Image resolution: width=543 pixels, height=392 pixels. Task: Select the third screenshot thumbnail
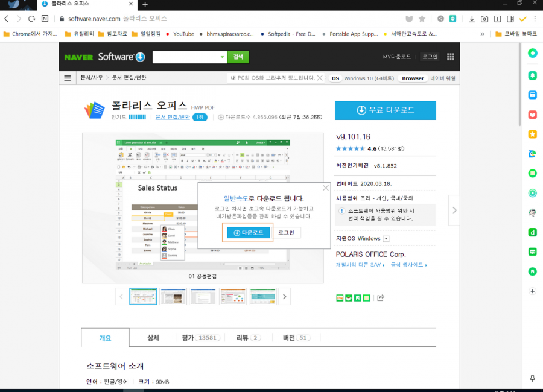pos(203,297)
